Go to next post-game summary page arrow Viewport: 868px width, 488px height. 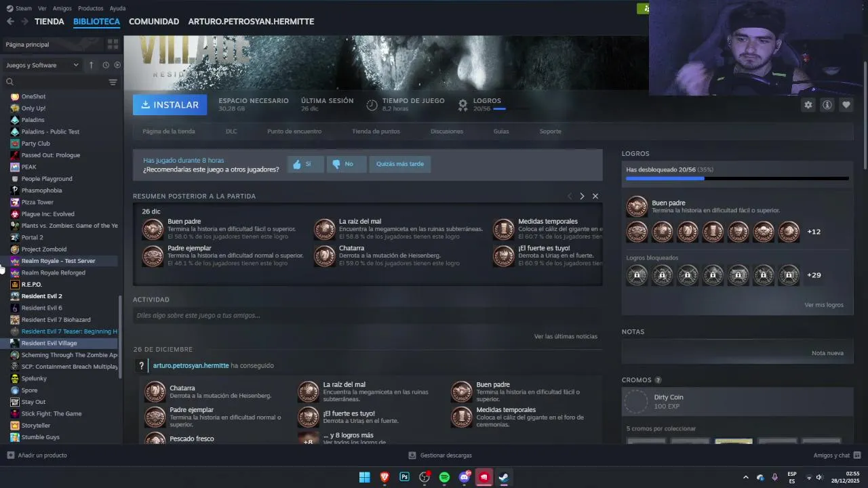[582, 196]
